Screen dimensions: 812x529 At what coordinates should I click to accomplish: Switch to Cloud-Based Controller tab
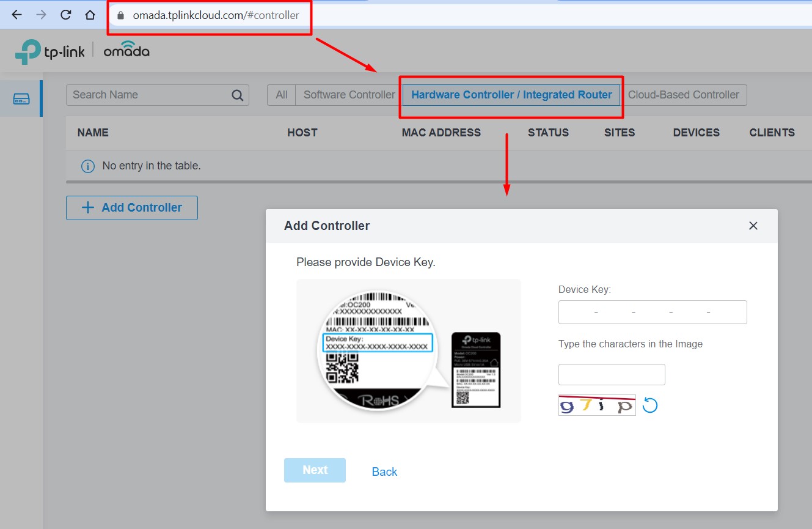(x=683, y=95)
